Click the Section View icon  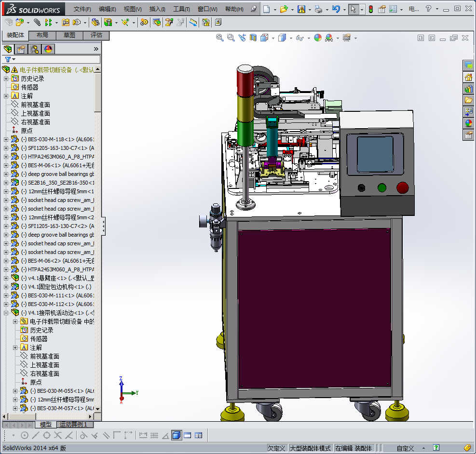(253, 38)
